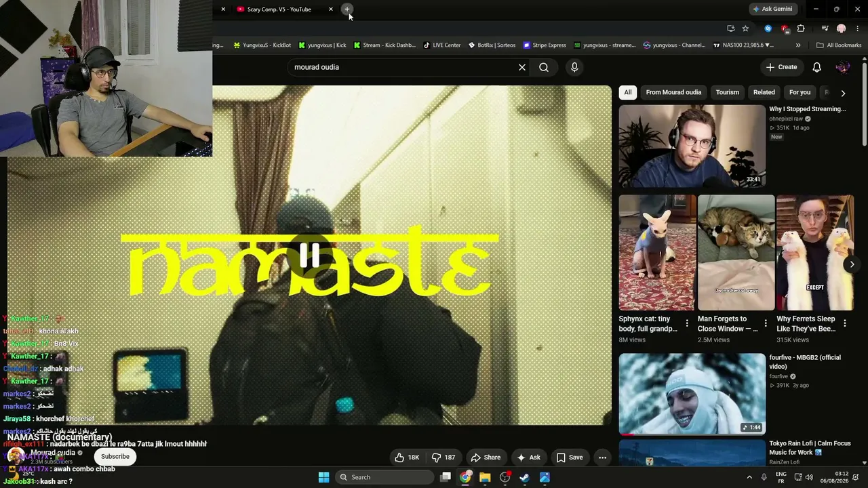Open the Chrome extensions puzzle menu
This screenshot has width=868, height=488.
tap(801, 28)
